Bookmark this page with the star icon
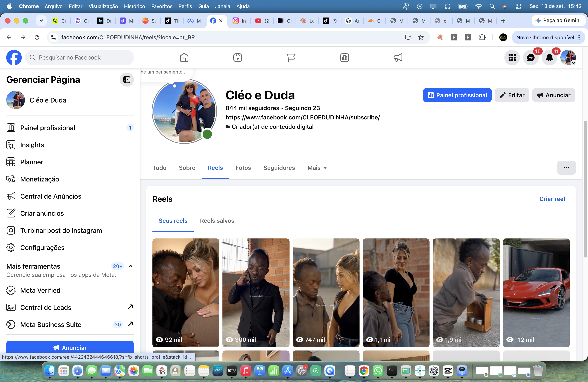The width and height of the screenshot is (588, 382). coord(421,37)
